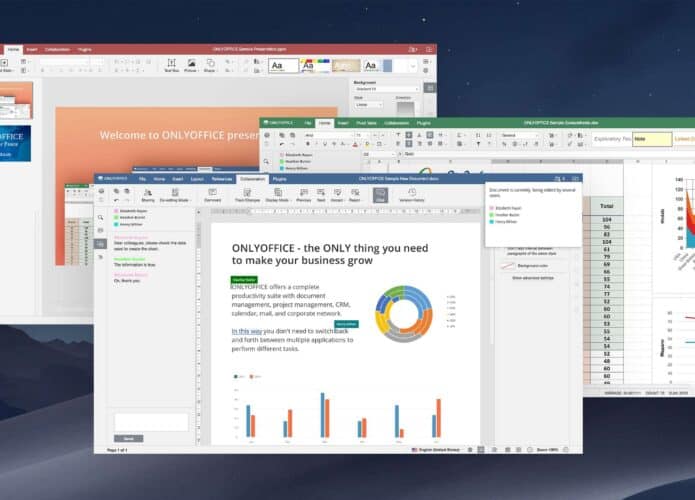695x500 pixels.
Task: Click the 'Page 1 of 1' indicator in the document status bar
Action: 117,450
